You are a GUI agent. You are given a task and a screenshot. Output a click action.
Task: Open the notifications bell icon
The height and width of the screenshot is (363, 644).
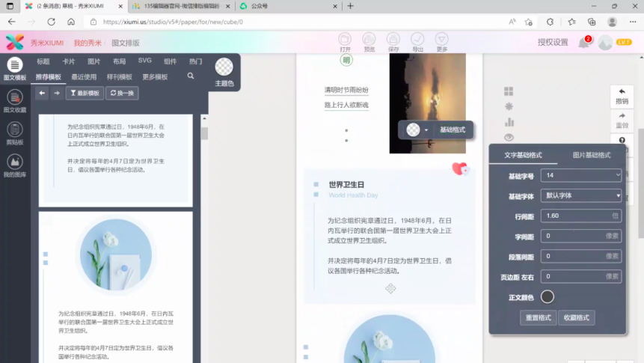click(x=584, y=43)
